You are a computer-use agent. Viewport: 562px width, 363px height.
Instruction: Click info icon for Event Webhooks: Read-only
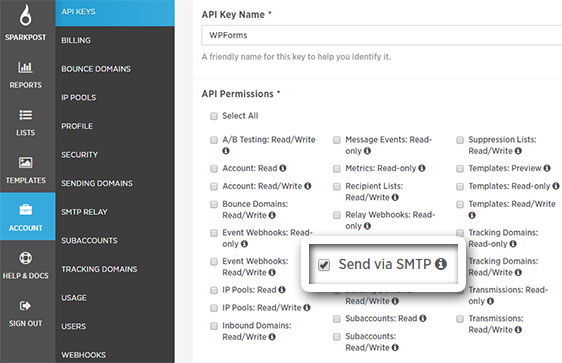(244, 244)
